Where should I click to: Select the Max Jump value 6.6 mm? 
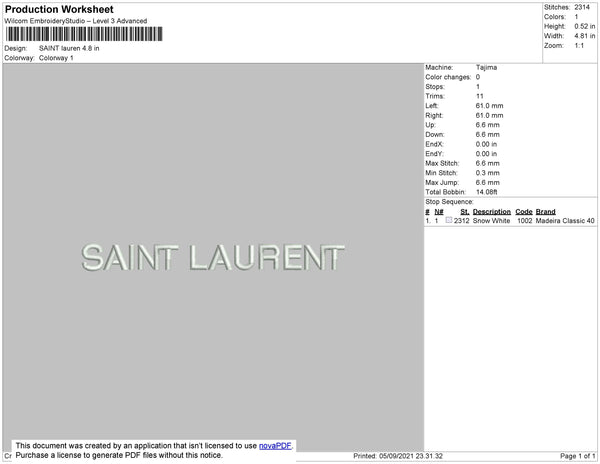click(x=488, y=182)
